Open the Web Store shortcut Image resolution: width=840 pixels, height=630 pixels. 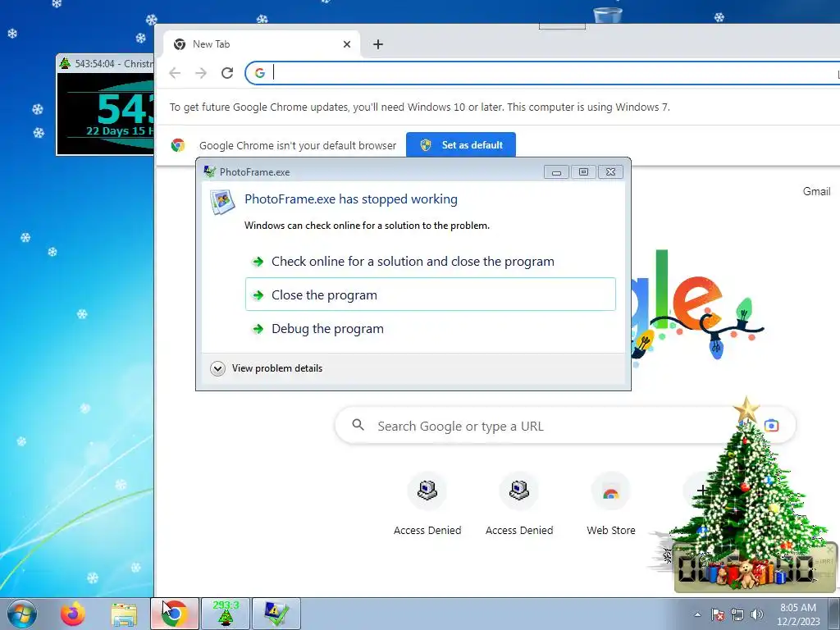click(x=610, y=504)
